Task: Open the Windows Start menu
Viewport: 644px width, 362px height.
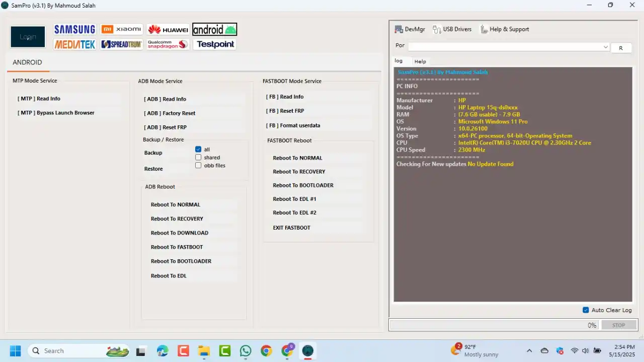Action: 16,350
